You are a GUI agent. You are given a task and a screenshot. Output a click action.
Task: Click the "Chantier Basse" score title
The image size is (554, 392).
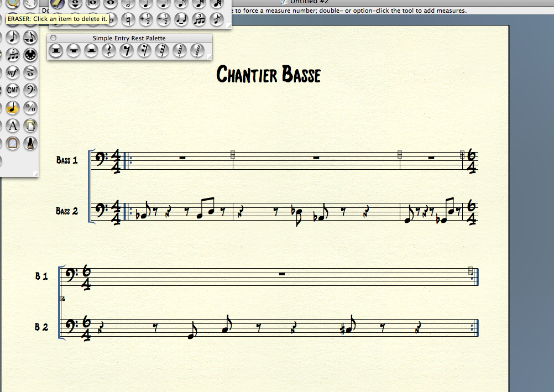[x=268, y=74]
